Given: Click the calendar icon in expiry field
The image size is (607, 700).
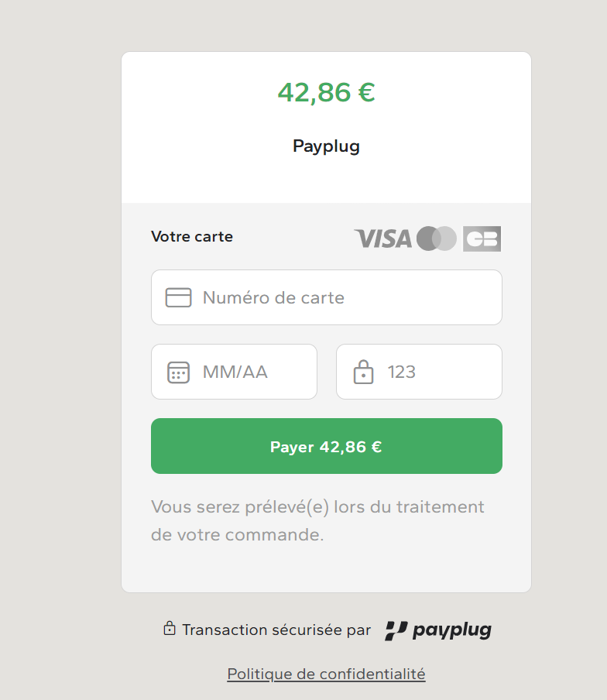Looking at the screenshot, I should click(179, 372).
